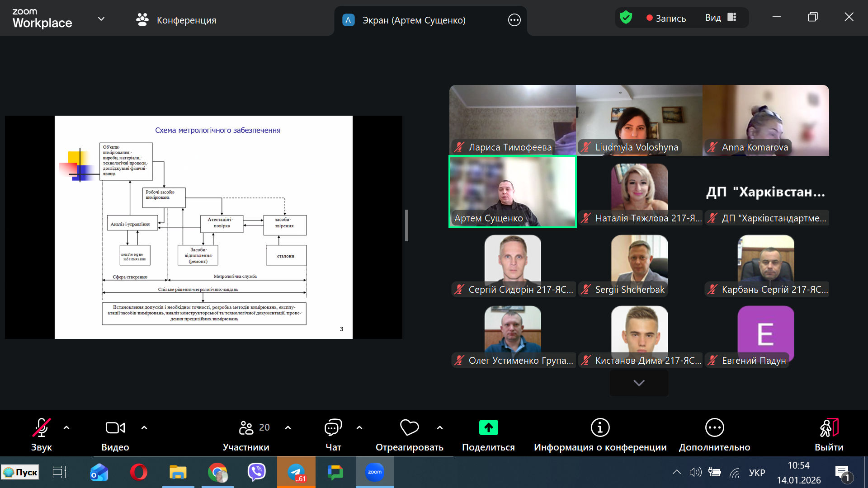868x488 pixels.
Task: Open the Additional options ellipsis
Action: pos(714,427)
